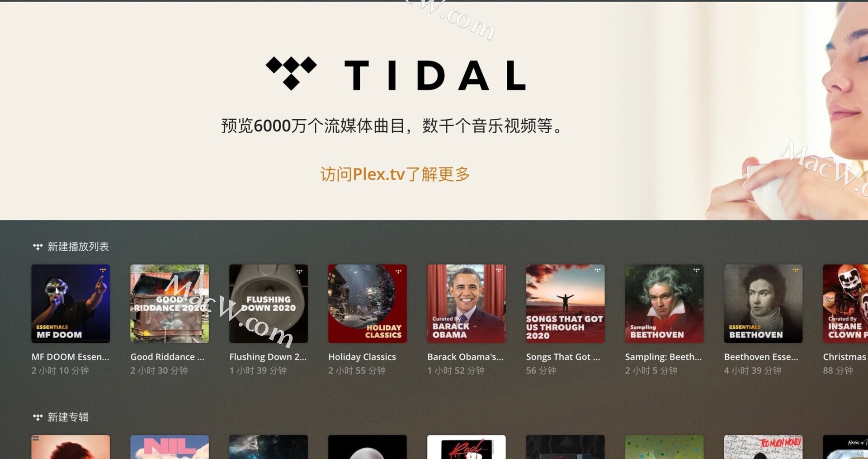
Task: Open the 新建播放列表 section heading
Action: click(x=78, y=247)
